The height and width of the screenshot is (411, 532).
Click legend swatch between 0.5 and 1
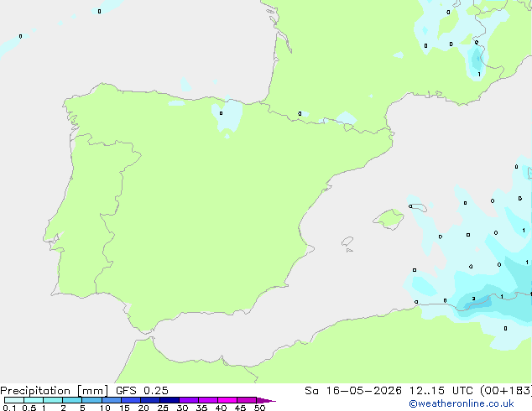[x=34, y=400]
